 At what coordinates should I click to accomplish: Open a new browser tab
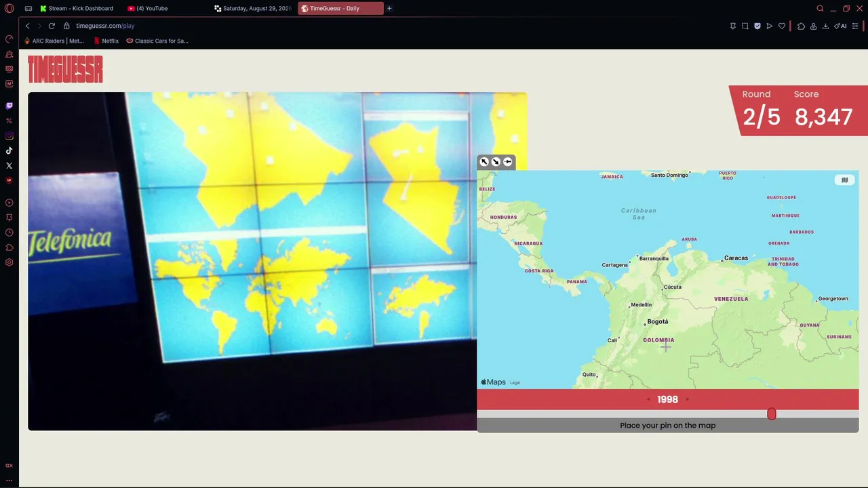click(x=389, y=8)
